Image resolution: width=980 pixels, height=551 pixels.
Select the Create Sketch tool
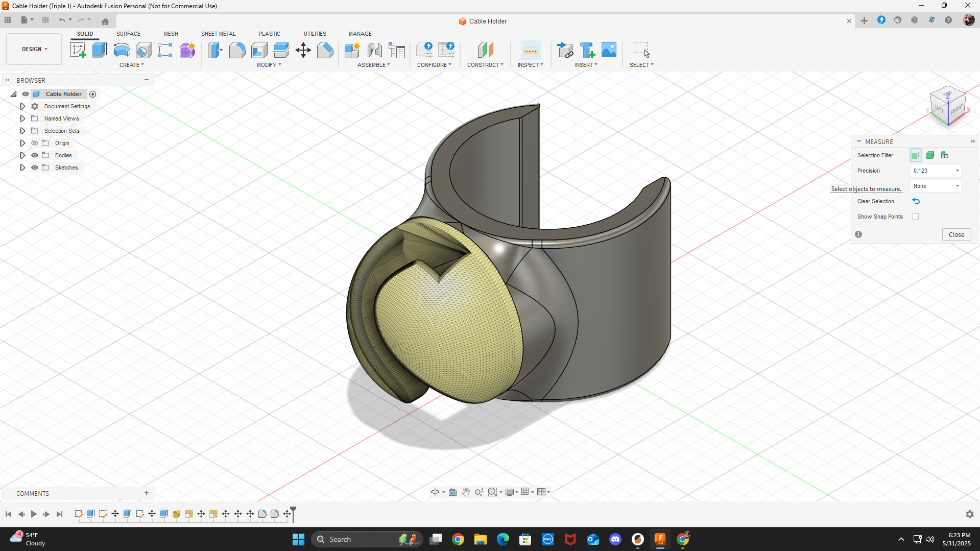pos(78,50)
